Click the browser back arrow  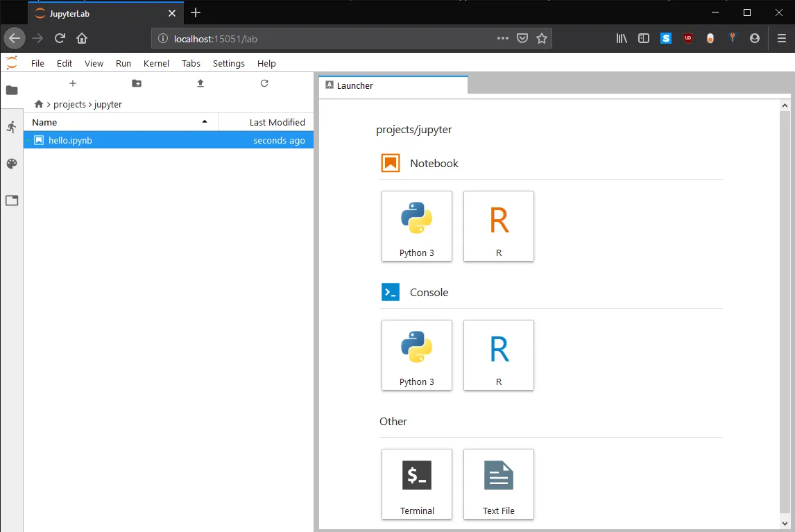tap(15, 38)
